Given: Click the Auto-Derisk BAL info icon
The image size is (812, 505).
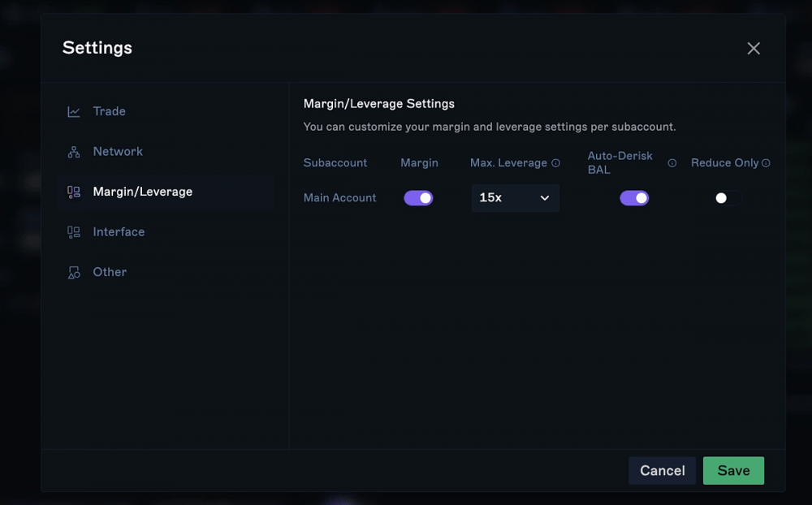Looking at the screenshot, I should click(672, 163).
